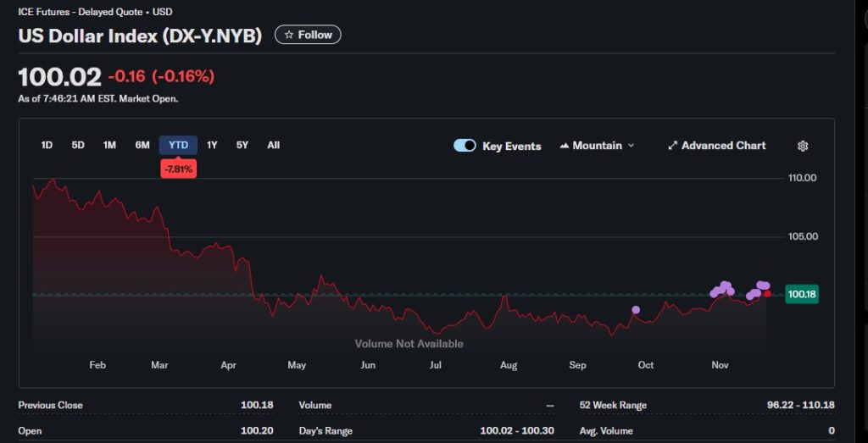The image size is (868, 443).
Task: Show the 5Y chart range
Action: [242, 145]
